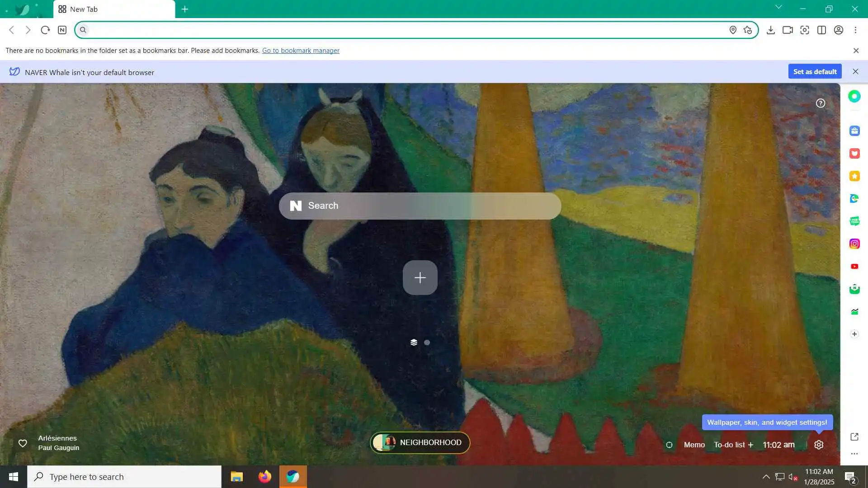Image resolution: width=868 pixels, height=488 pixels.
Task: Open the Webtoon sidebar panel
Action: tap(854, 221)
